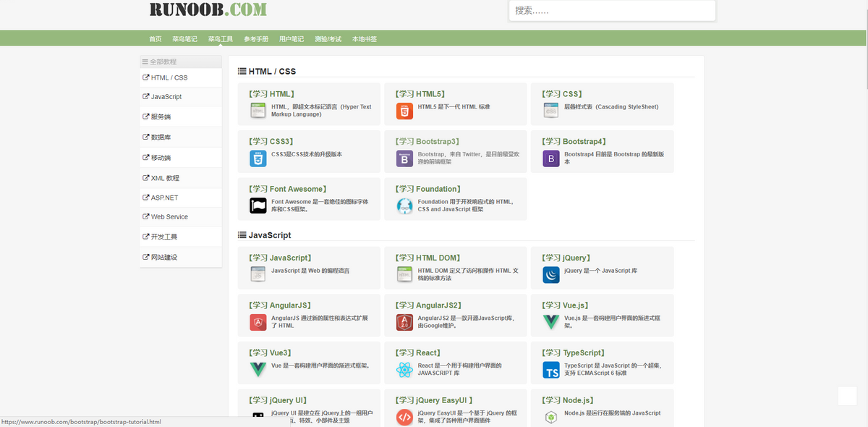Viewport: 868px width, 427px height.
Task: Open 测验/考试 in the navigation bar
Action: [x=328, y=39]
